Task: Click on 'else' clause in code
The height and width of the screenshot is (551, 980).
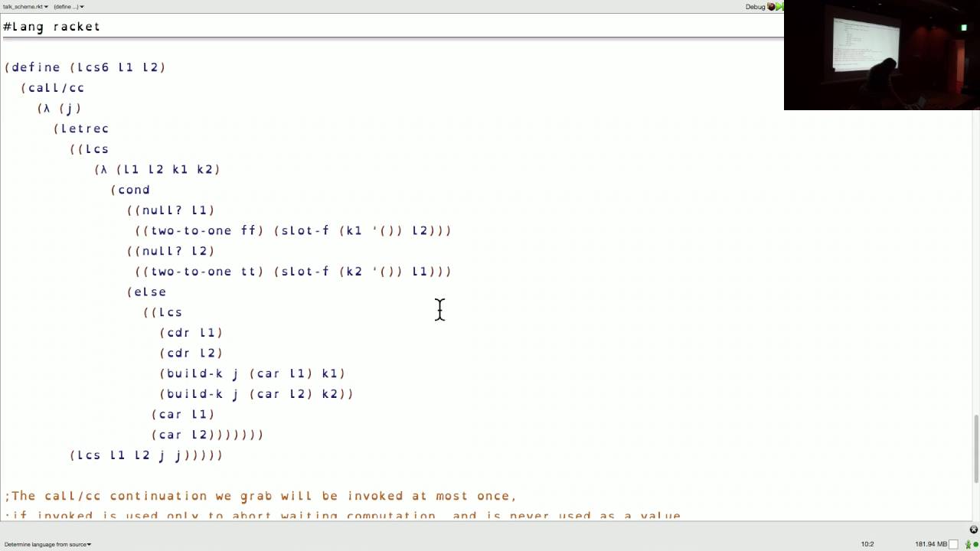Action: coord(150,292)
